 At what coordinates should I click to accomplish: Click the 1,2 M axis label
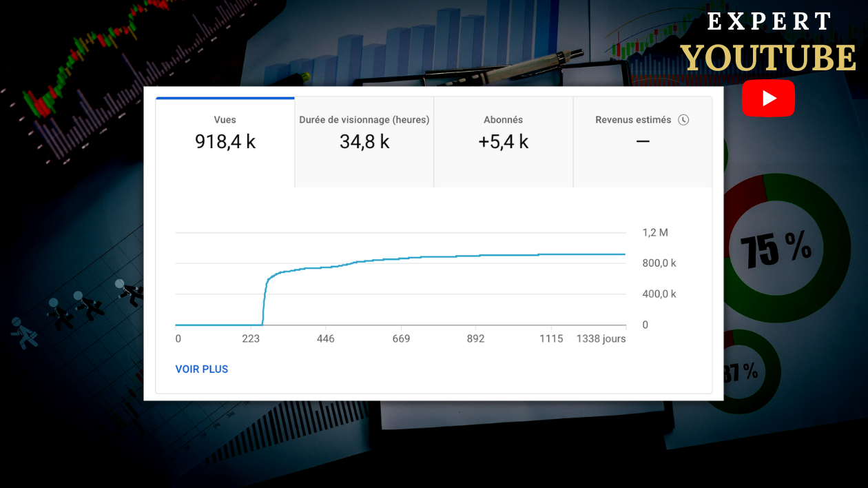pyautogui.click(x=655, y=233)
